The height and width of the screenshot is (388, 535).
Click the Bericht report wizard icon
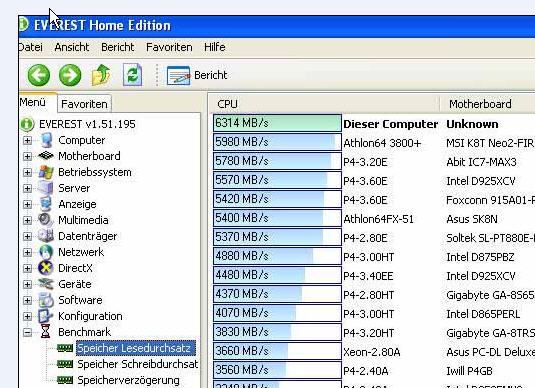coord(178,75)
